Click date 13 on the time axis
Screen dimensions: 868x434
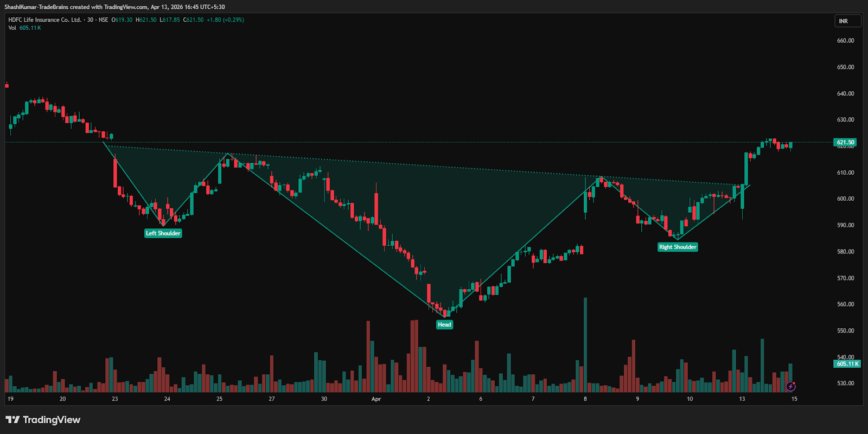click(x=742, y=399)
